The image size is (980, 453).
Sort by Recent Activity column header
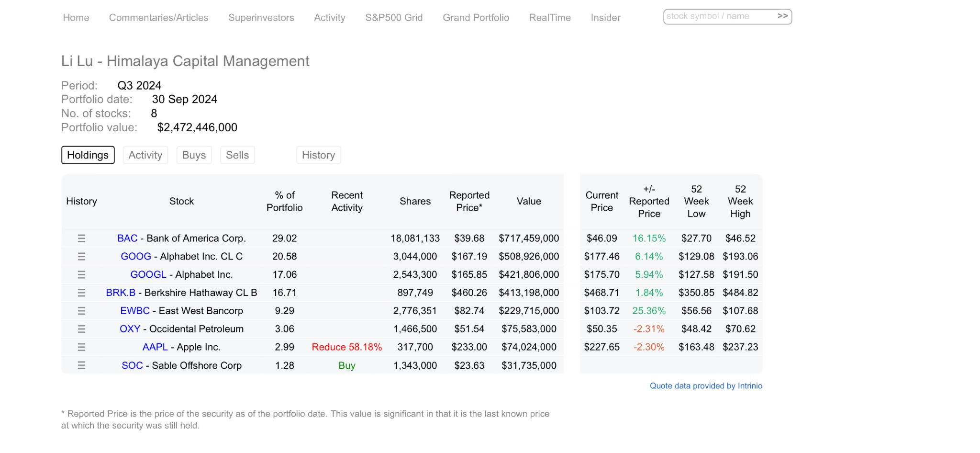pyautogui.click(x=347, y=202)
